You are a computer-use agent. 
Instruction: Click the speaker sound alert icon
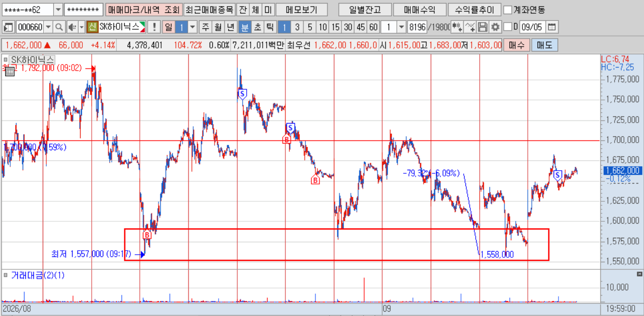click(x=73, y=27)
